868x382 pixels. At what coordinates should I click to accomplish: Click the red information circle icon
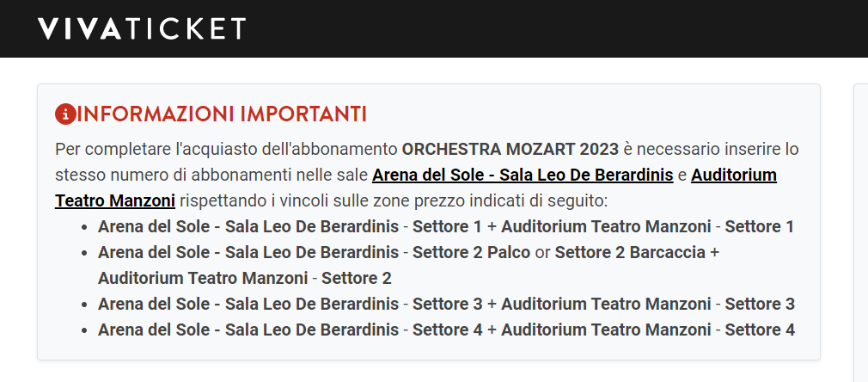tap(65, 114)
